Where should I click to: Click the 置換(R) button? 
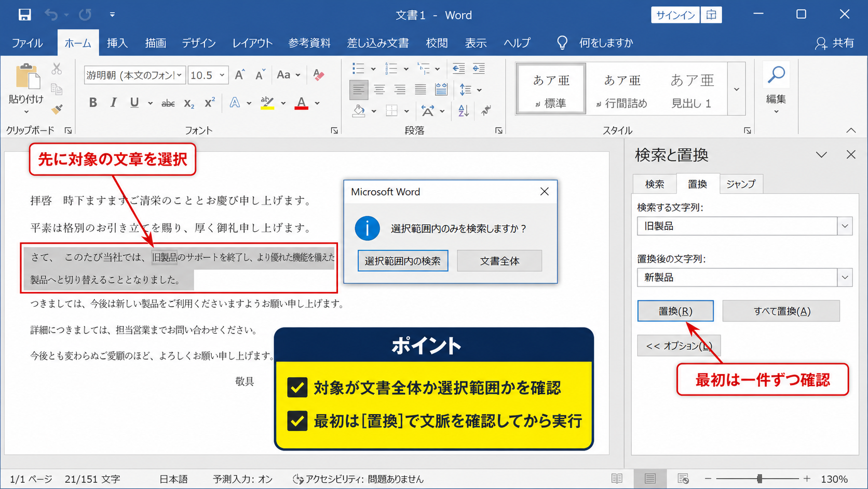tap(675, 311)
